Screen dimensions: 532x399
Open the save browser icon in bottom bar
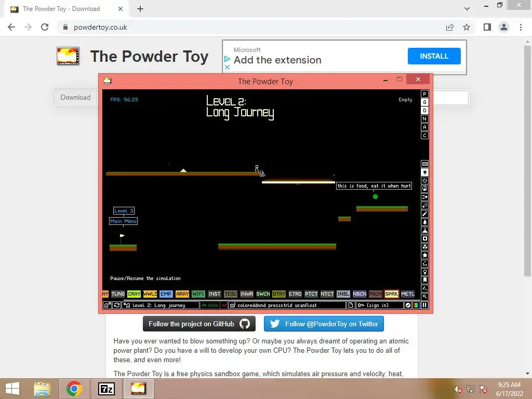point(107,305)
